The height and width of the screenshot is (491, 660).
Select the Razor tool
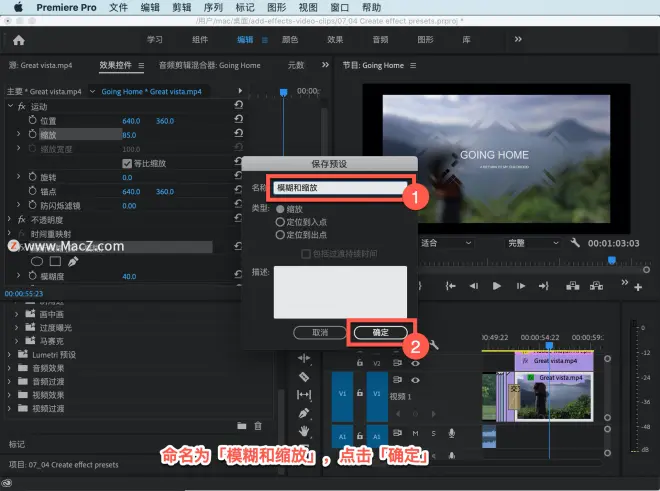tap(304, 376)
